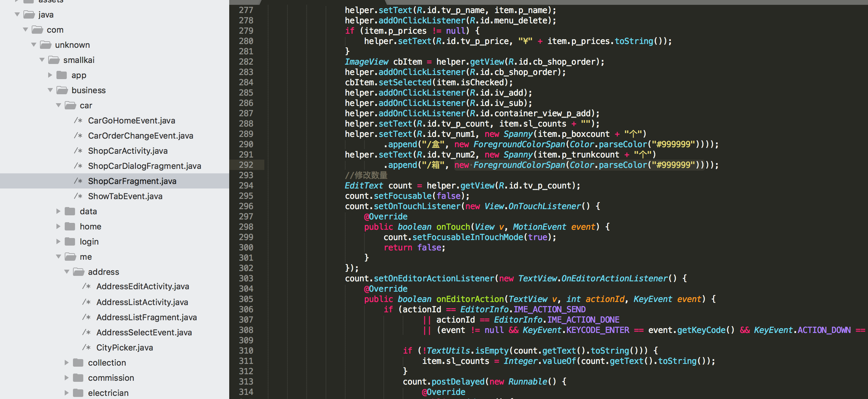The image size is (868, 399).
Task: Click line number 292 in gutter
Action: 246,165
